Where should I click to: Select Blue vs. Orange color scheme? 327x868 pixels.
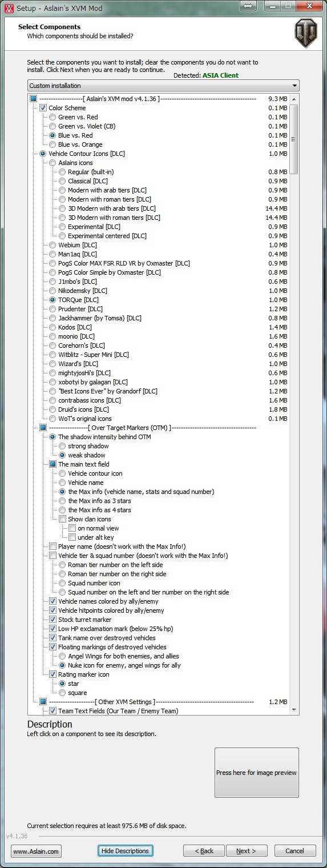(x=53, y=144)
